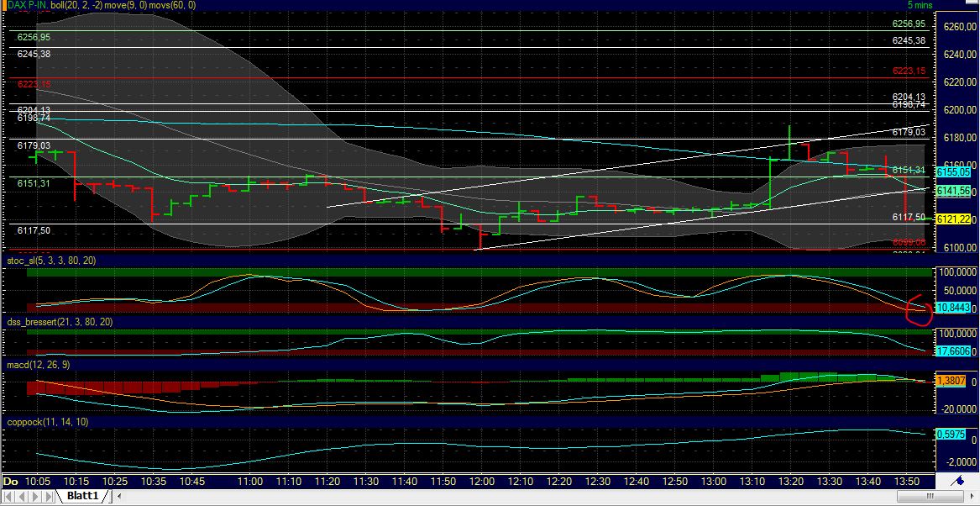This screenshot has height=506, width=980.
Task: Click the 6200,00 price axis label
Action: tap(959, 110)
